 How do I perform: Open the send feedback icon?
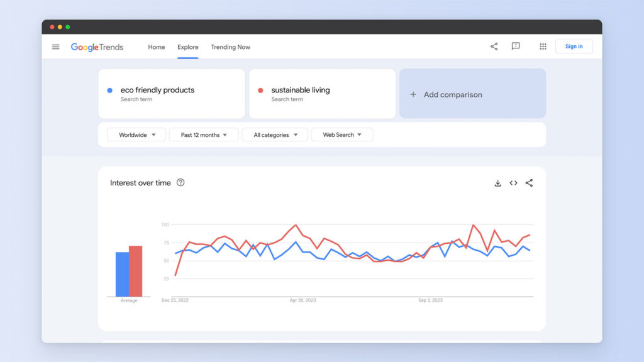click(x=516, y=47)
